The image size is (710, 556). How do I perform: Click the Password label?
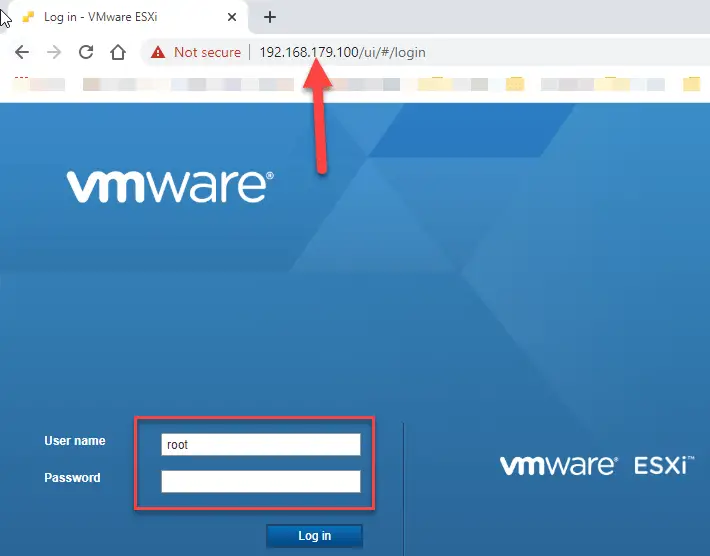(x=72, y=478)
